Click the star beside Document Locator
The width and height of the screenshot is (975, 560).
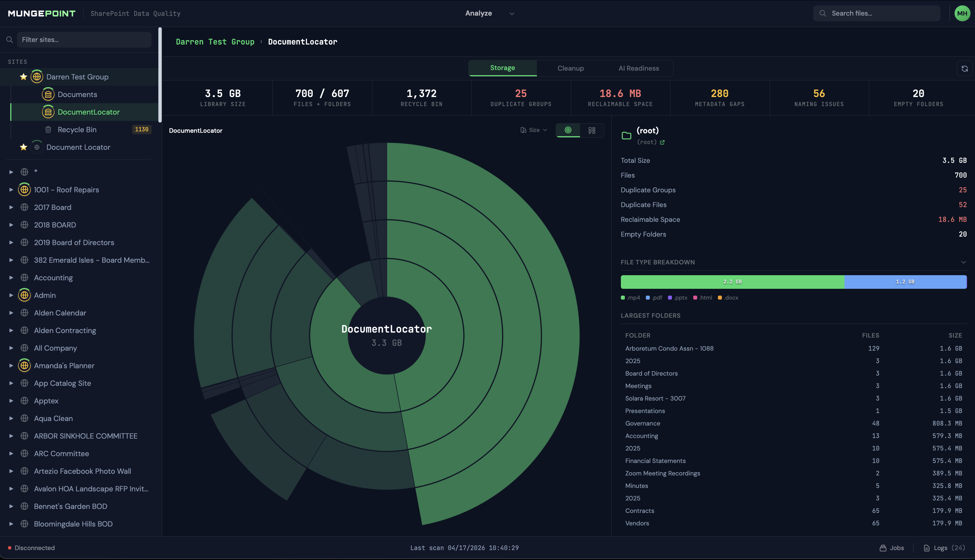click(24, 147)
